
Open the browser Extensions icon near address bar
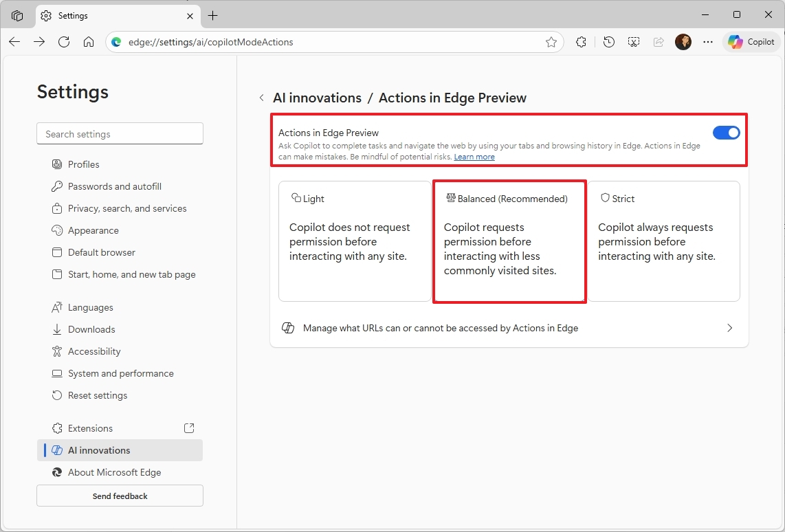(581, 42)
